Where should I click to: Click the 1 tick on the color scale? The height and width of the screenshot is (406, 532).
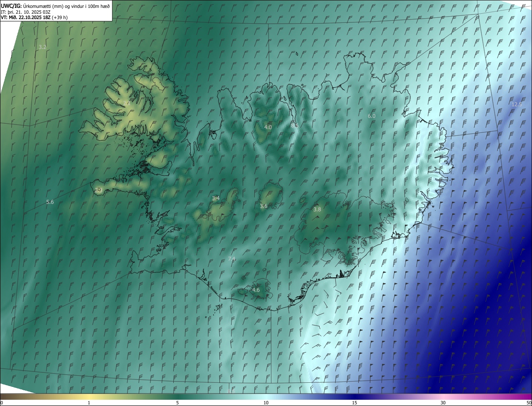pos(89,403)
